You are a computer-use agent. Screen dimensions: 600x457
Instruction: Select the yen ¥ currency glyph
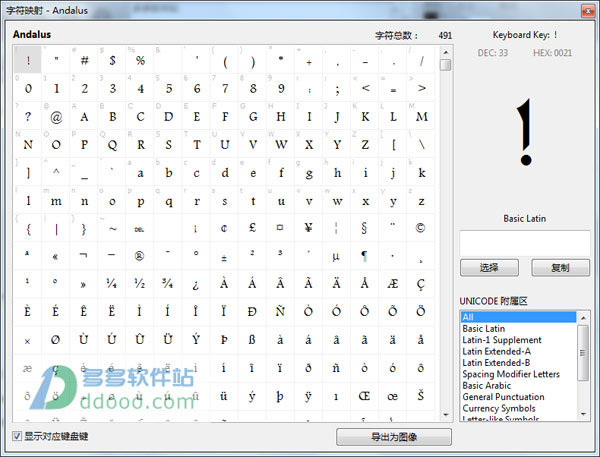pyautogui.click(x=308, y=228)
